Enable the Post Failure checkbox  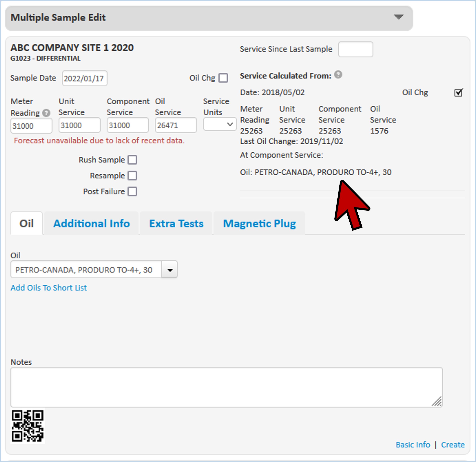132,192
